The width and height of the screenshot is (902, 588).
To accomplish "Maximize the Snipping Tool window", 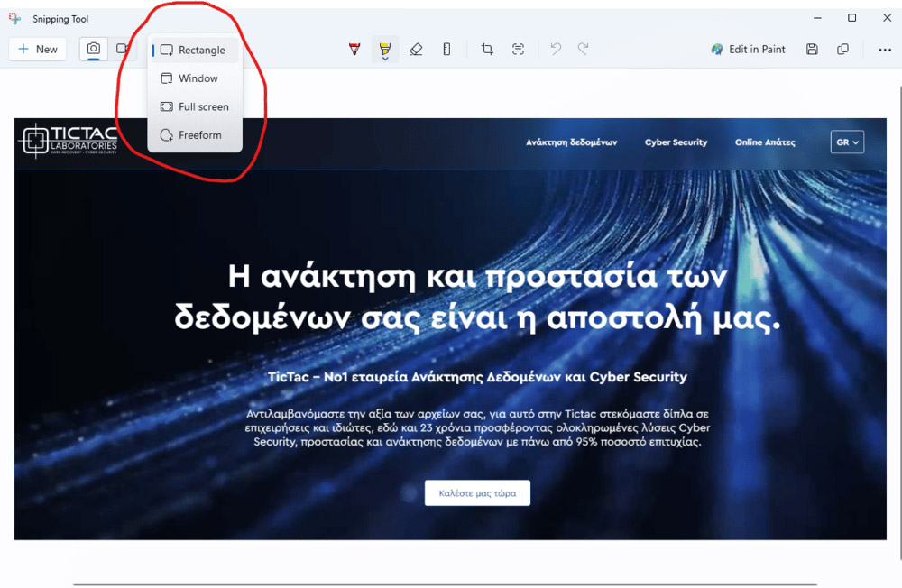I will point(852,18).
